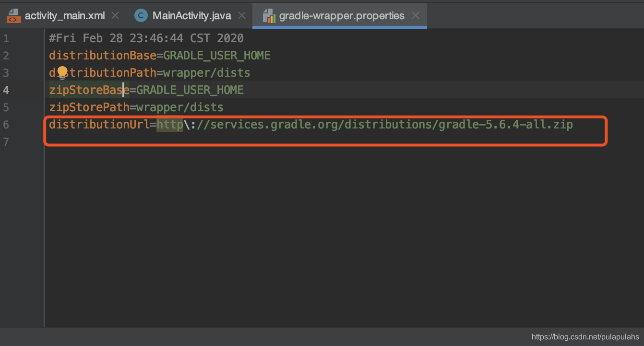Click the highlighted 'http' in distributionUrl
The height and width of the screenshot is (346, 644).
pos(170,125)
